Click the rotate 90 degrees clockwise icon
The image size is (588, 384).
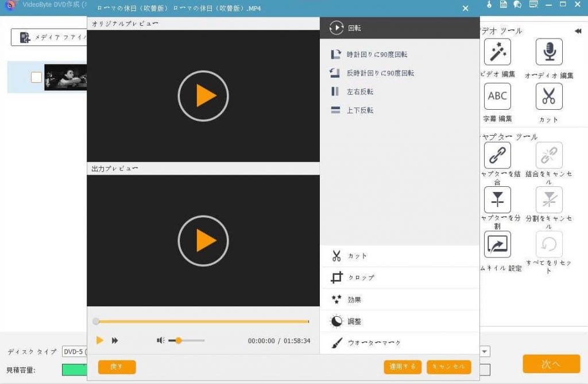click(x=336, y=55)
